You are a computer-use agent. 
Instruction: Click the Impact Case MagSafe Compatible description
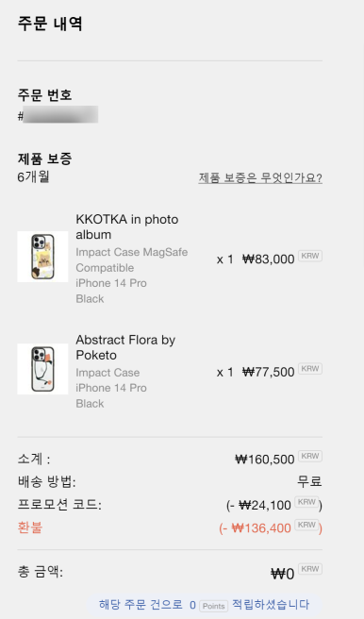click(x=132, y=259)
